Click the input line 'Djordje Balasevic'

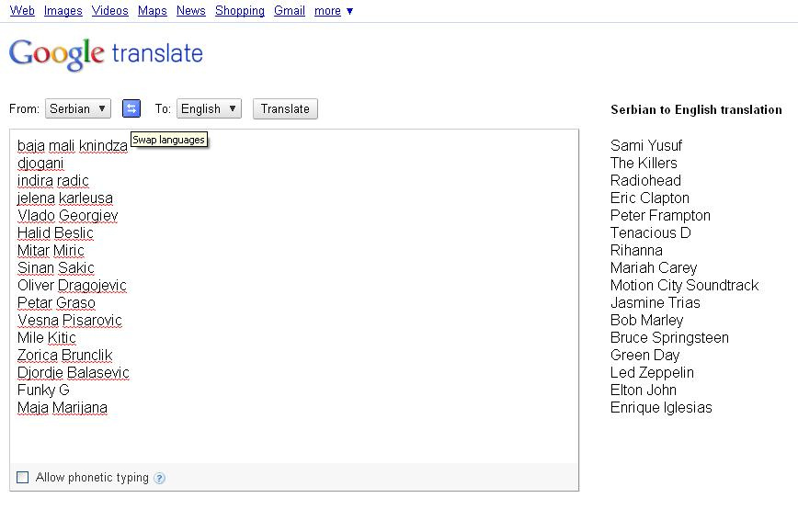74,373
